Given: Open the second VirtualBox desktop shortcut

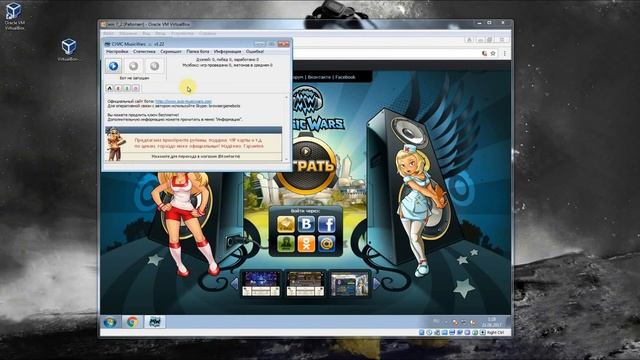Looking at the screenshot, I should (x=68, y=50).
